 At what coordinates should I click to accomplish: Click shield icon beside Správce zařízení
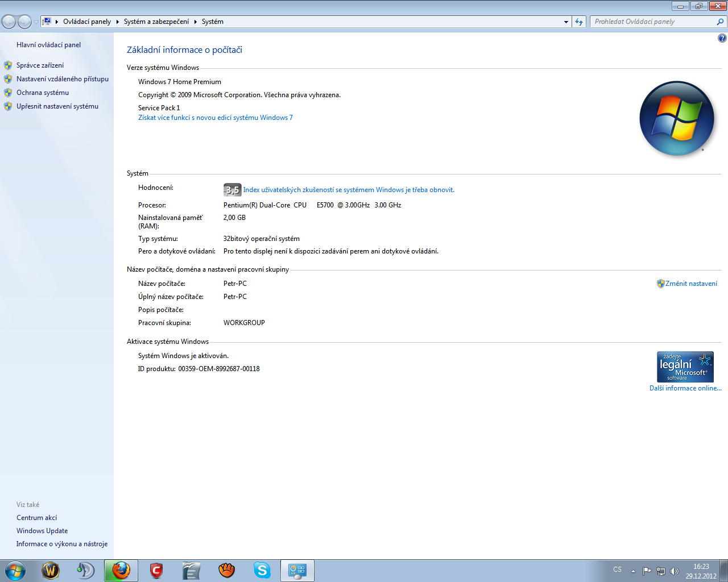coord(8,65)
